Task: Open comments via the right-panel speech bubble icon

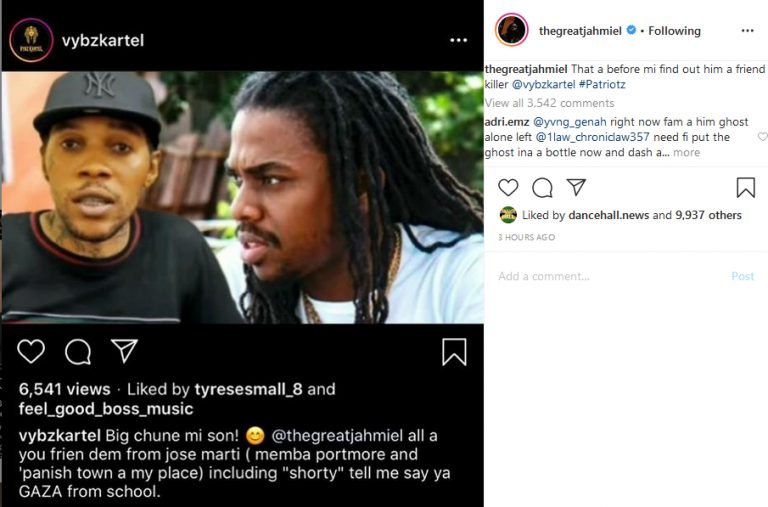Action: coord(542,188)
